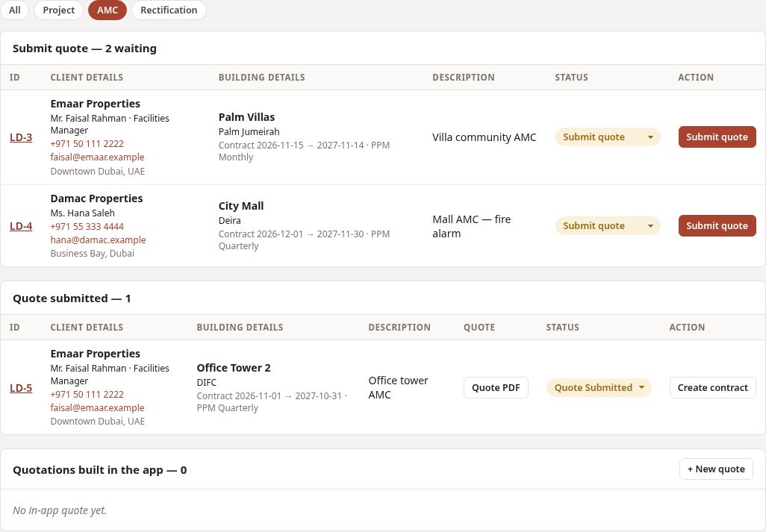The image size is (766, 532).
Task: Click 'DIFC' location text
Action: (x=207, y=383)
